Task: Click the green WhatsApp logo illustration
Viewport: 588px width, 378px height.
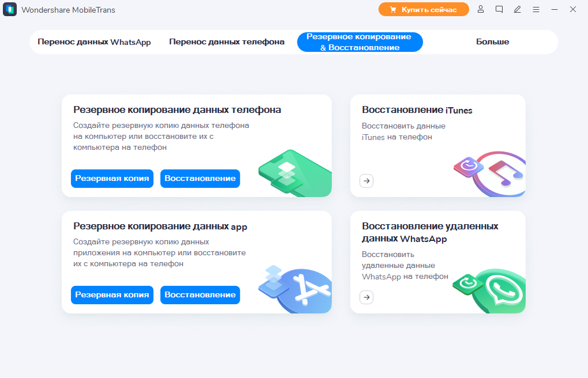Action: (x=490, y=290)
